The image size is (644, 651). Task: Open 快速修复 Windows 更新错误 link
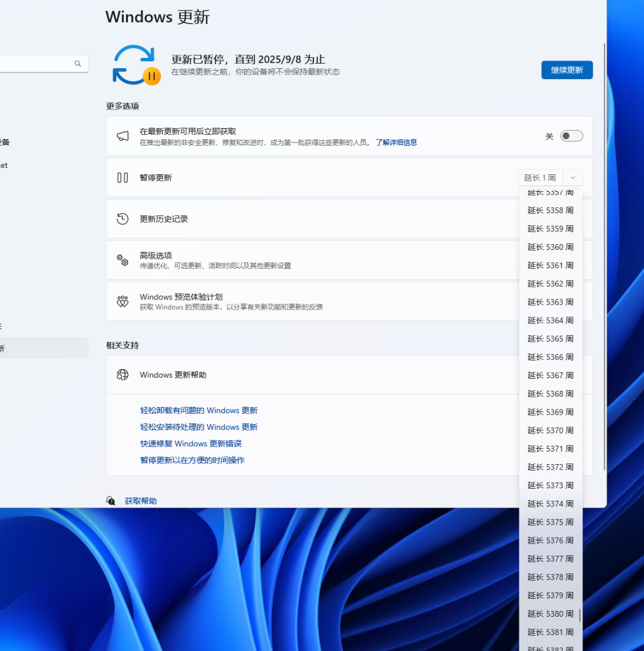point(191,444)
